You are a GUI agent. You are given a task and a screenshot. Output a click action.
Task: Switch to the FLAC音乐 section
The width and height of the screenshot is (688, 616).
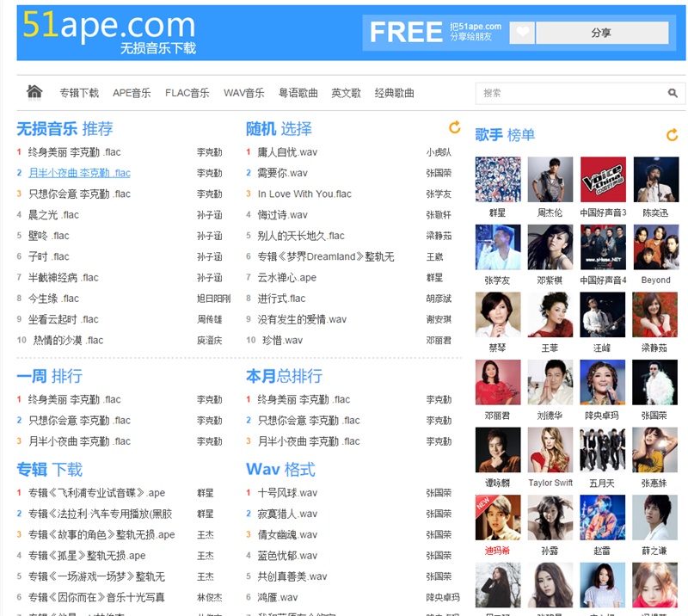click(187, 93)
